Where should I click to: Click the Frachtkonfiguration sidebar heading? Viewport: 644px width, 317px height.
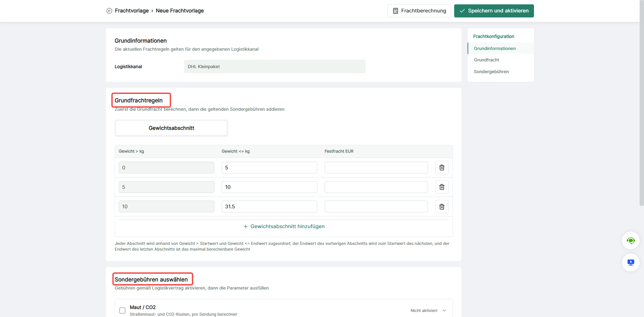point(493,36)
